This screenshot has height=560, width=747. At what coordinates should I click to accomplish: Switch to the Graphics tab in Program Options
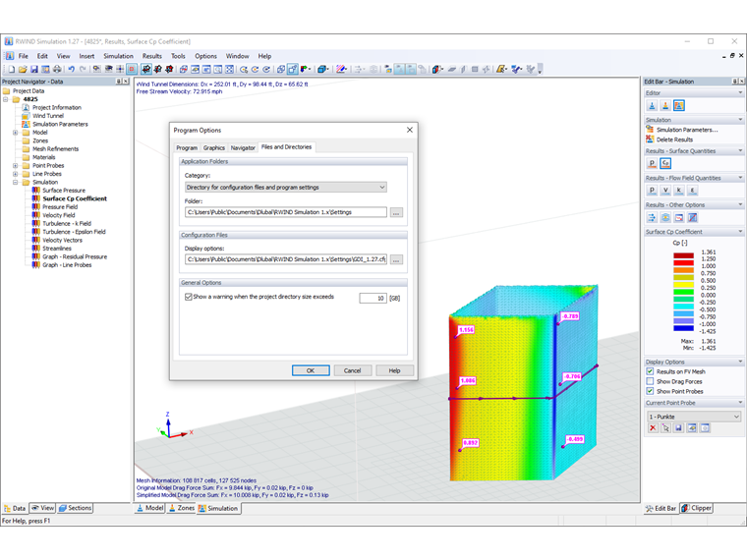214,148
